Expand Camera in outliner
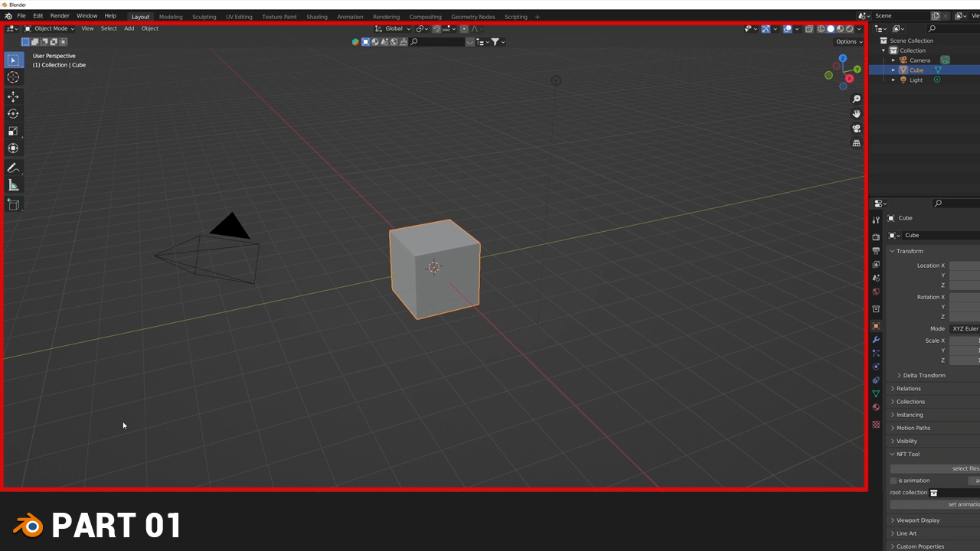 click(893, 60)
